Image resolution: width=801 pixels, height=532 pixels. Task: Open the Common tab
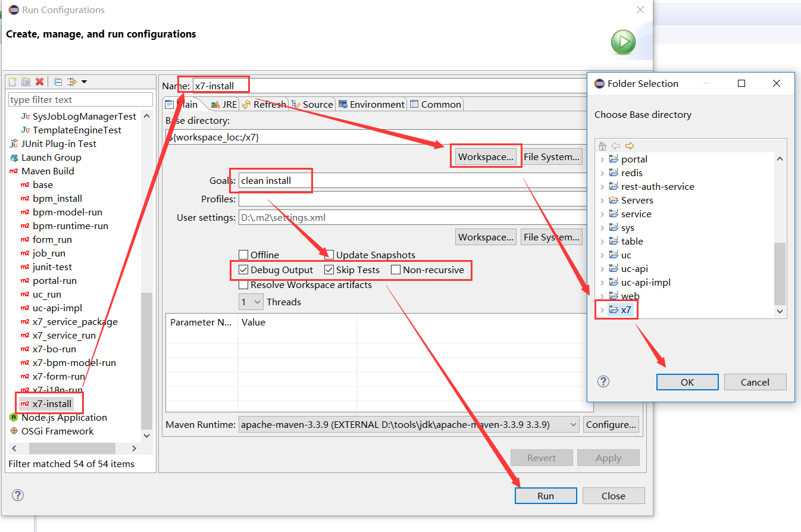[x=436, y=104]
